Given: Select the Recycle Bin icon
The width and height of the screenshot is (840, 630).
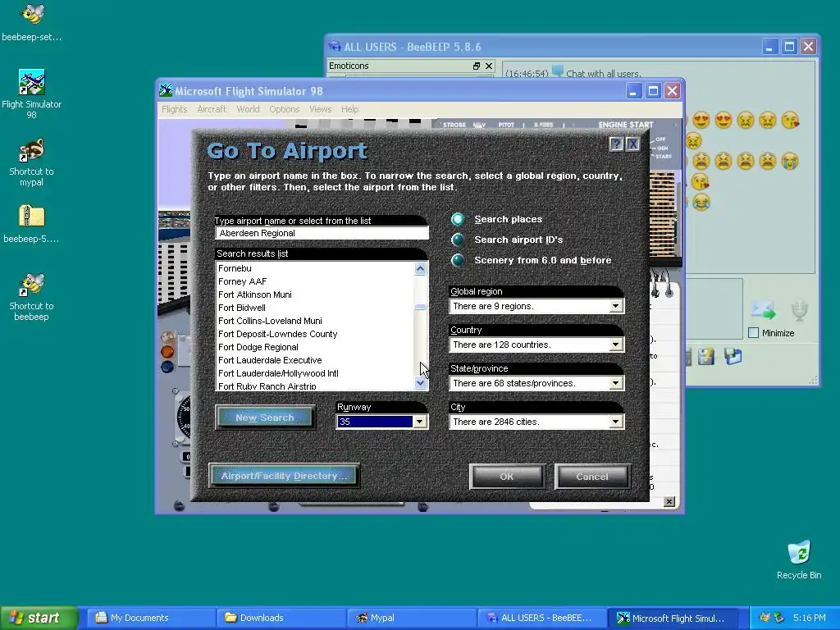Looking at the screenshot, I should tap(799, 559).
